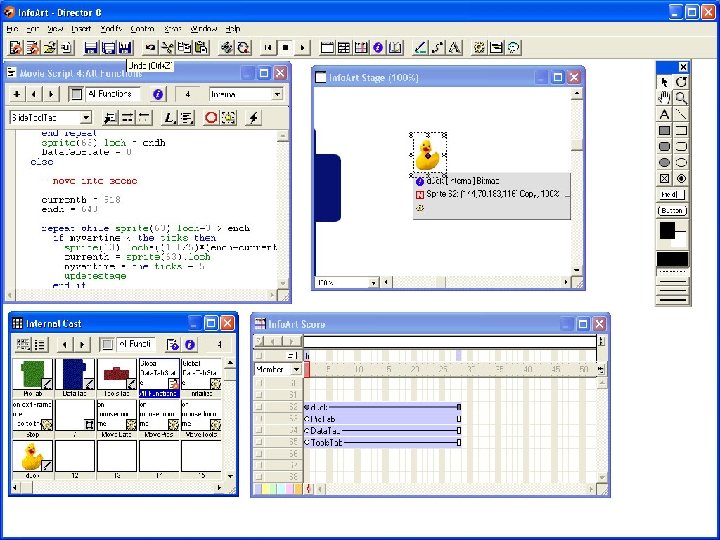Image resolution: width=720 pixels, height=540 pixels.
Task: Click the New Movie icon in toolbar
Action: pyautogui.click(x=16, y=47)
